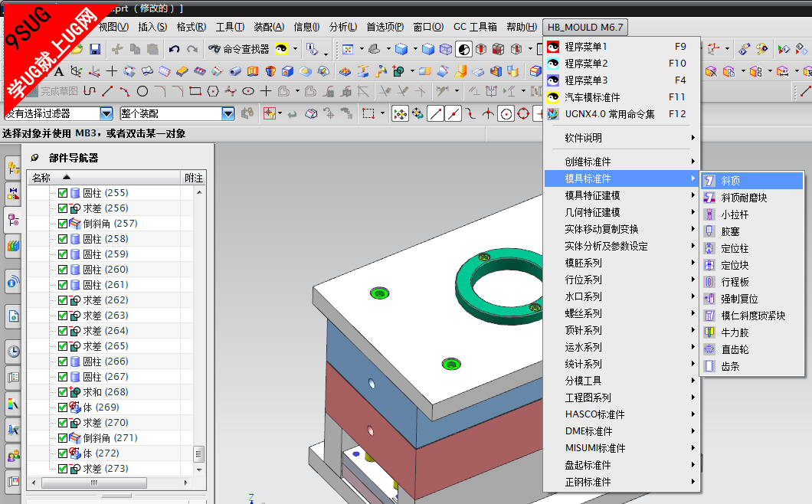Open the 首选项(P) menu
This screenshot has width=812, height=504.
point(385,27)
